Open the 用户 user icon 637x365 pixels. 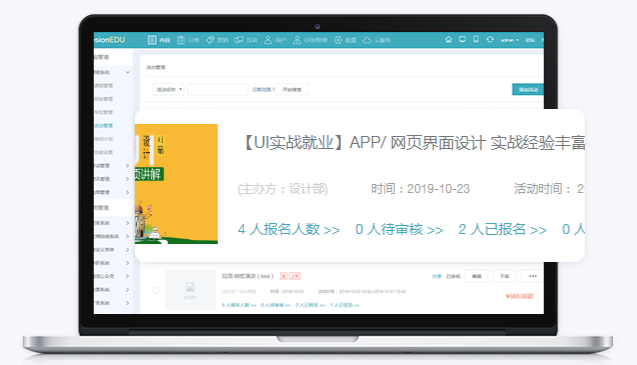[x=268, y=40]
